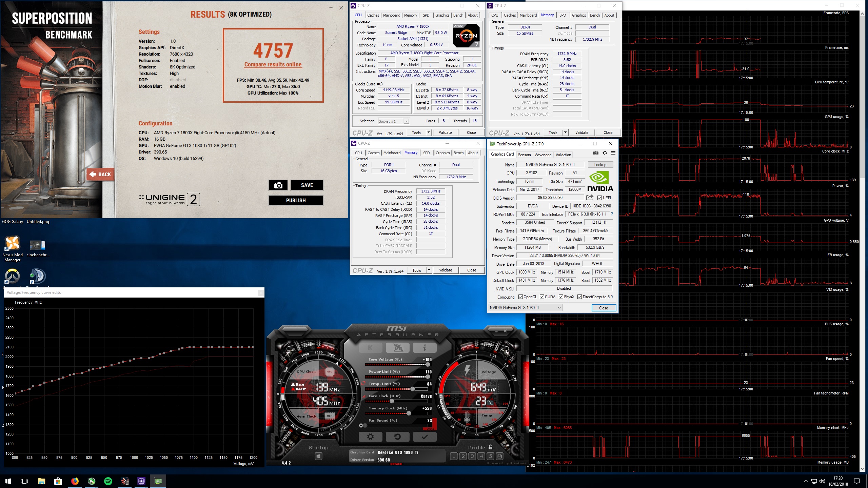The image size is (868, 488).
Task: Click the Superposition screenshot camera button
Action: pyautogui.click(x=278, y=185)
